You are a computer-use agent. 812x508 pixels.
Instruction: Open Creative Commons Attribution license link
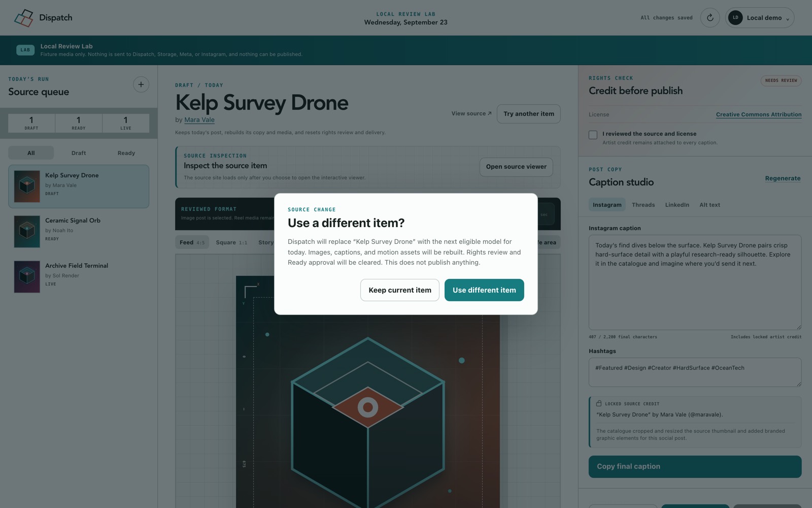tap(759, 114)
